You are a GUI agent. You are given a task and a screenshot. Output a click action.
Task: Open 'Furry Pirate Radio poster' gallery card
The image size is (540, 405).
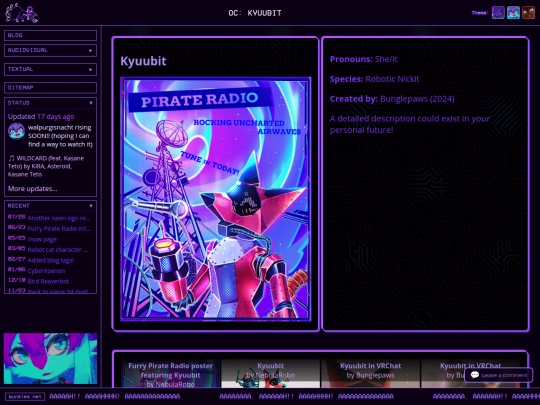tap(170, 374)
